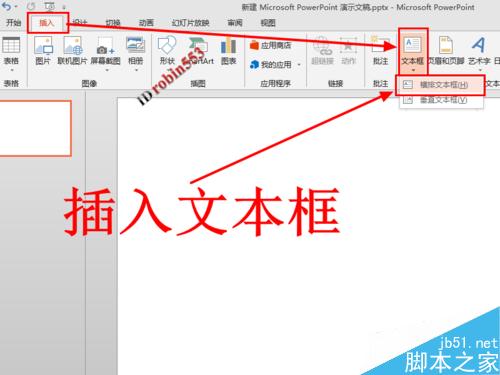Image resolution: width=500 pixels, height=375 pixels.
Task: Expand the 相册 dropdown arrow
Action: 136,70
